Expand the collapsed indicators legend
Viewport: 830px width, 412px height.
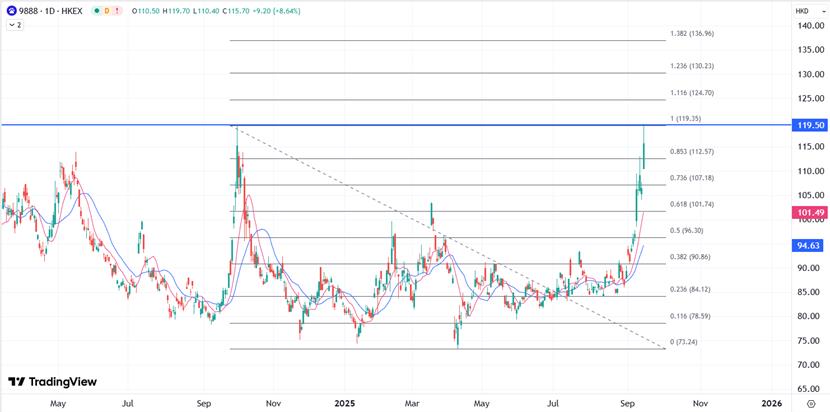[14, 24]
